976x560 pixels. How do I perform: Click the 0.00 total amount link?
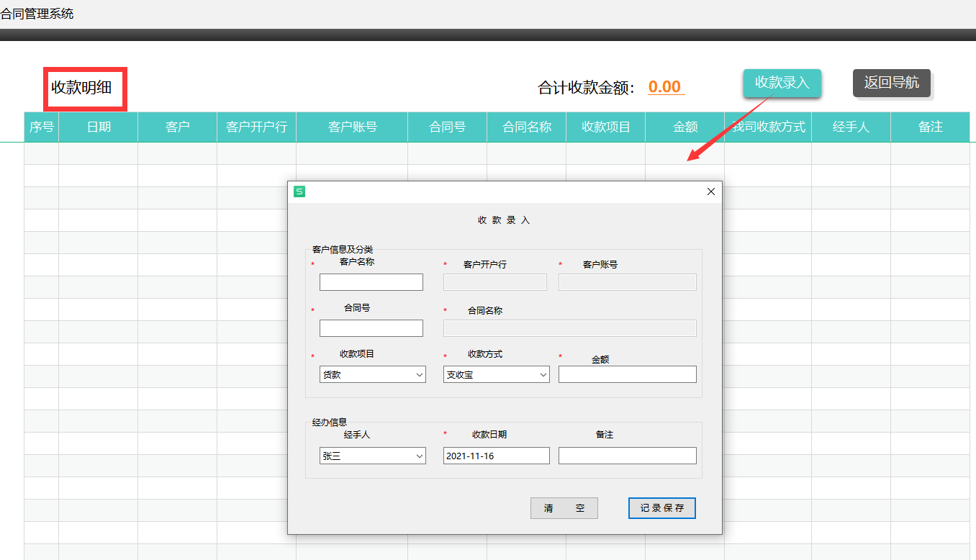tap(665, 86)
